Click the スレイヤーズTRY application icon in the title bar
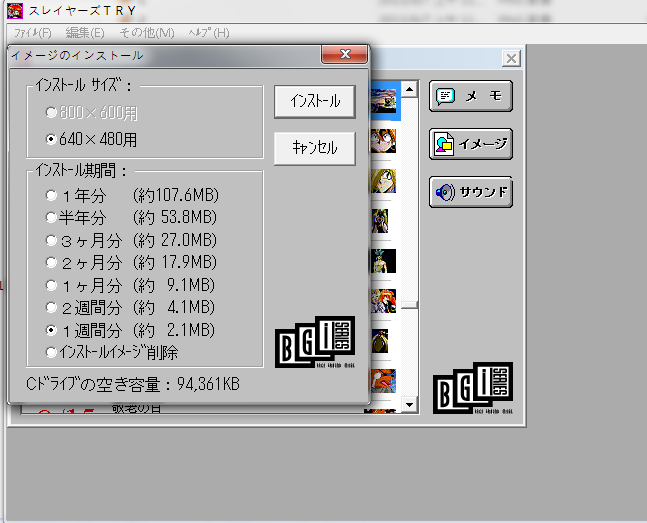The image size is (647, 523). (x=15, y=10)
